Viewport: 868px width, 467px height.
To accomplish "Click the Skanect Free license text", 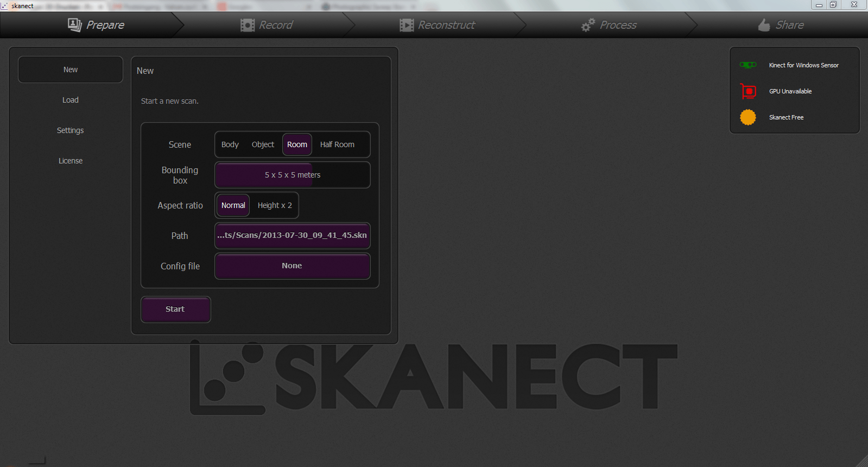I will 786,117.
